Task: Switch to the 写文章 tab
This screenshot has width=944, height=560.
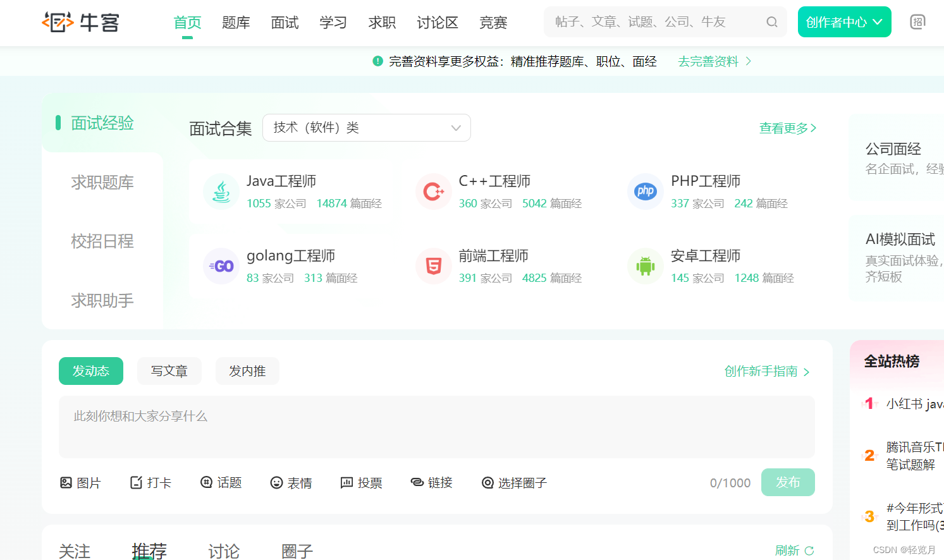Action: coord(169,371)
